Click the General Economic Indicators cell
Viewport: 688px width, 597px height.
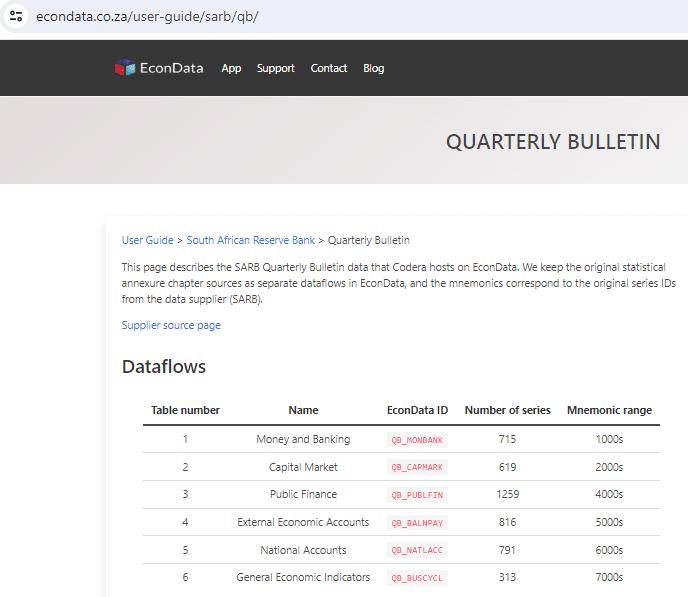303,577
